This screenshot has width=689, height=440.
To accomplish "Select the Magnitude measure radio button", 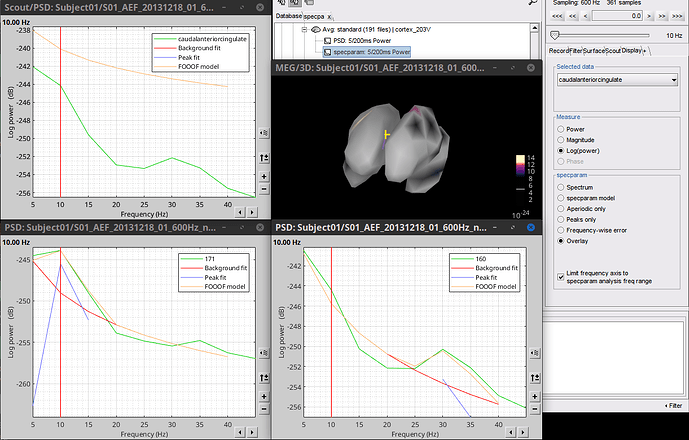I will pos(561,140).
